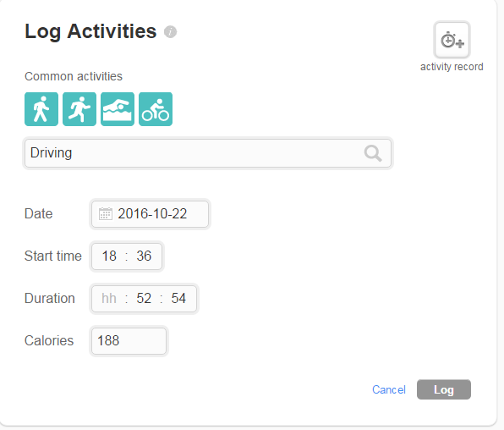Click the date value 2016-10-22

tap(152, 214)
